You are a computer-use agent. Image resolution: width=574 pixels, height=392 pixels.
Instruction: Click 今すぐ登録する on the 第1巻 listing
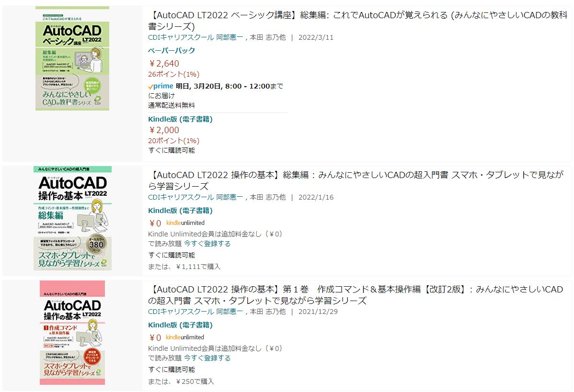tap(207, 358)
